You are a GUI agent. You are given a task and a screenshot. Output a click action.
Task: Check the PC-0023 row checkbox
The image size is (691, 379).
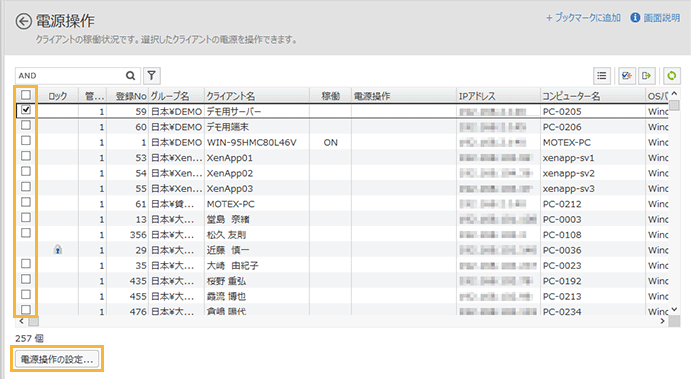click(26, 264)
